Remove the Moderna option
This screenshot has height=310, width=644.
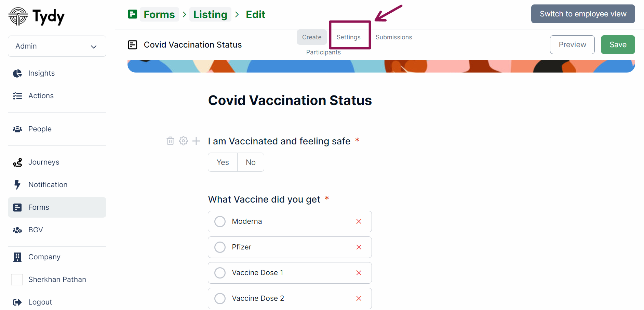359,221
